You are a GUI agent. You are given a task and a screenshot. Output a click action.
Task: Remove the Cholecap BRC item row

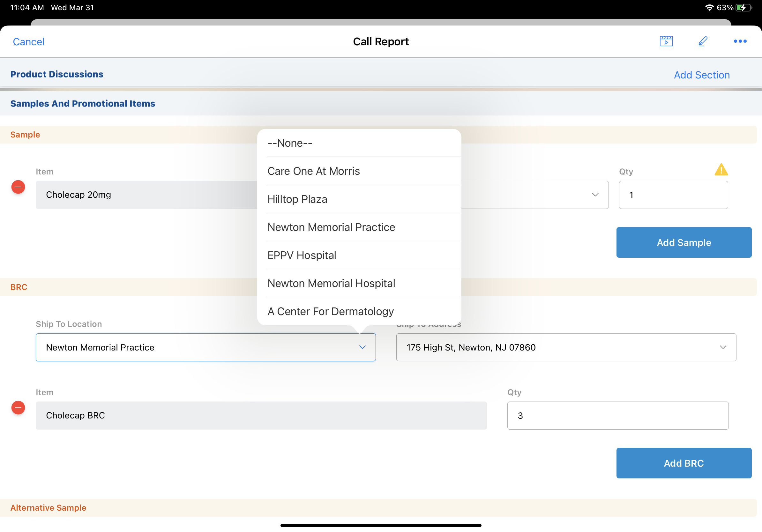coord(18,408)
